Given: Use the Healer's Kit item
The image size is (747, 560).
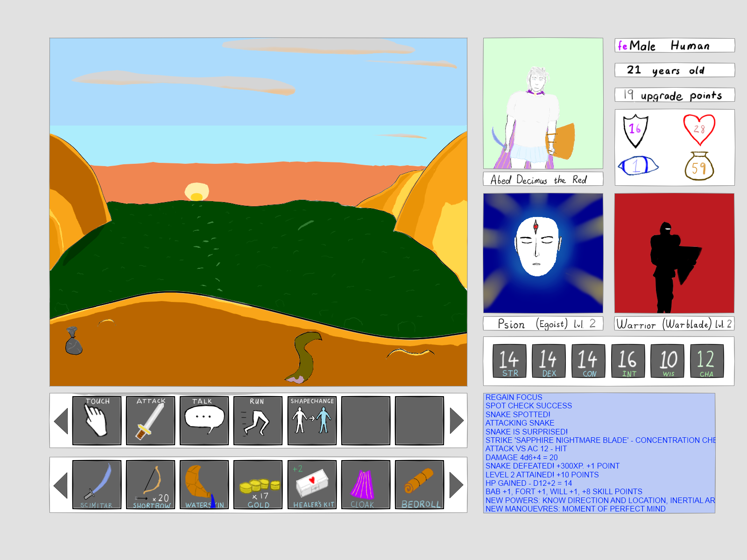Looking at the screenshot, I should (x=312, y=484).
